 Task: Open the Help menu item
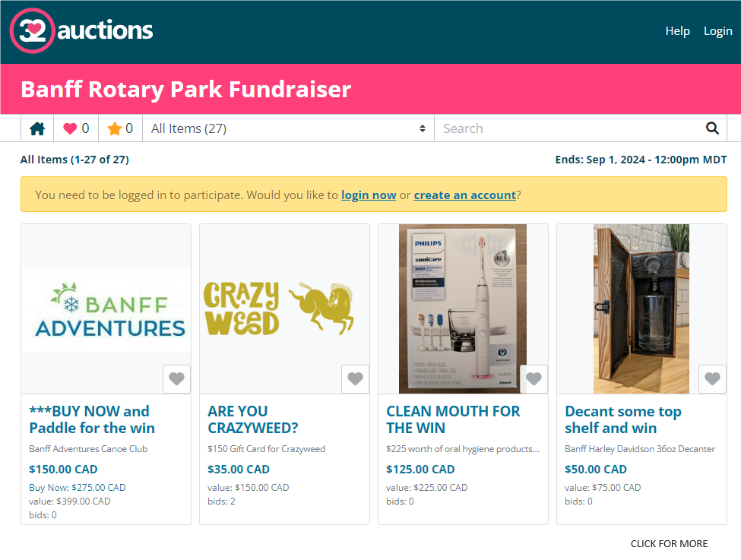677,31
